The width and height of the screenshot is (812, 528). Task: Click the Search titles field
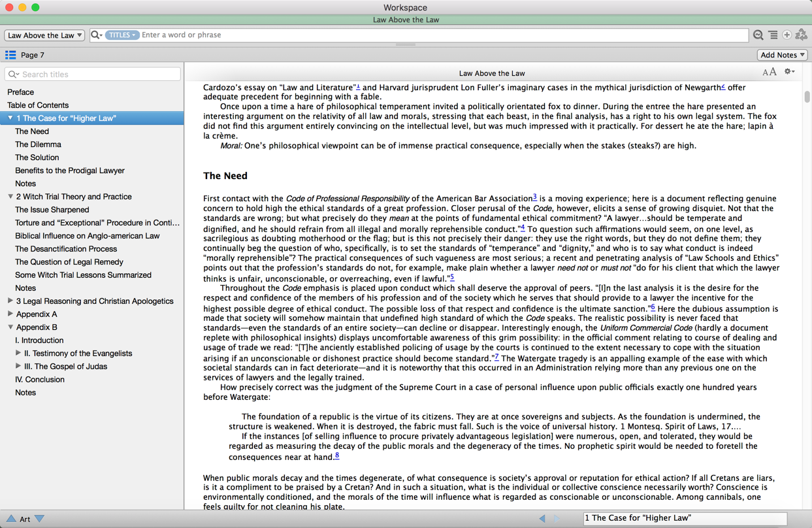coord(93,74)
